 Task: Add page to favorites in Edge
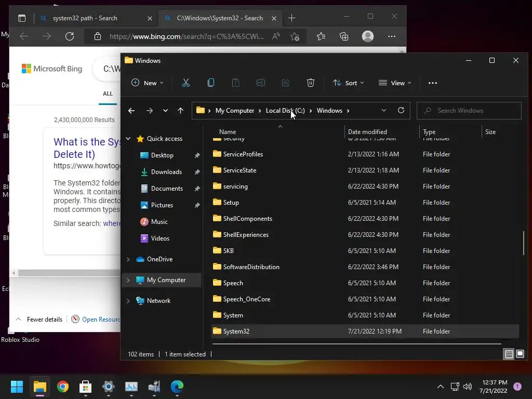295,36
